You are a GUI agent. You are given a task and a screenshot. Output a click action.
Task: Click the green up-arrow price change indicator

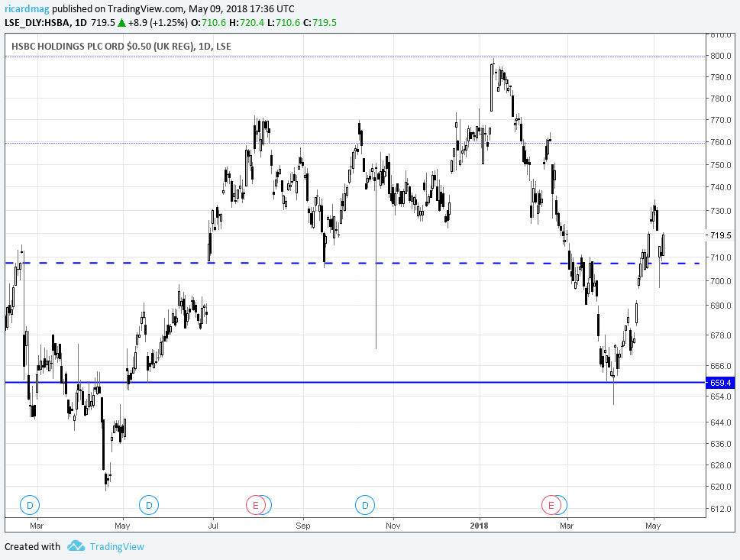[121, 22]
